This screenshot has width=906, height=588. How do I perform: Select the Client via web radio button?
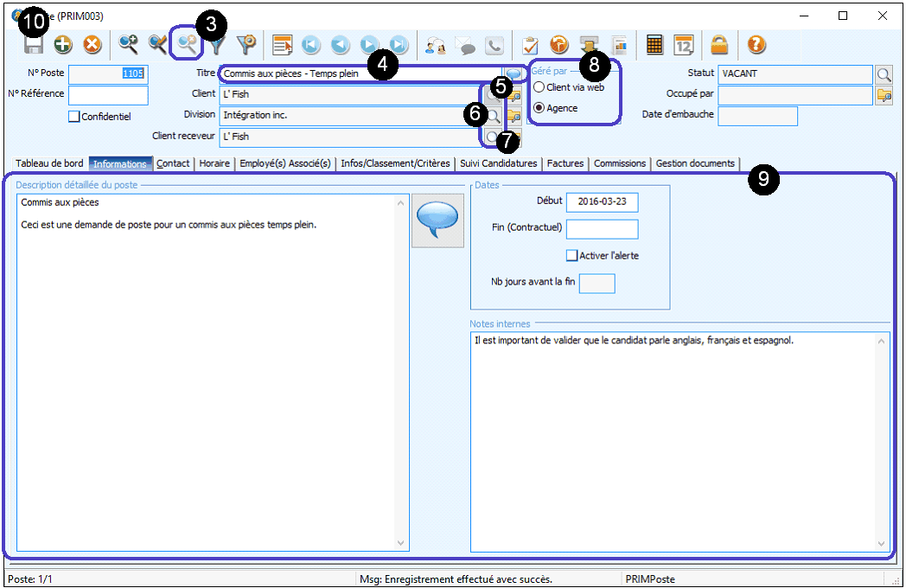(539, 87)
